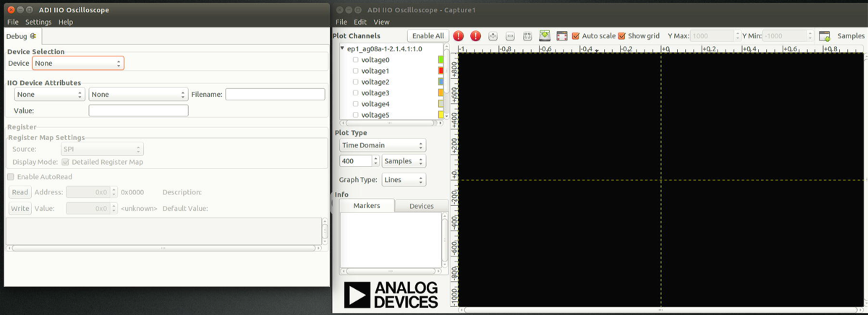The width and height of the screenshot is (868, 315).
Task: Open File menu in Capture1 window
Action: coord(342,22)
